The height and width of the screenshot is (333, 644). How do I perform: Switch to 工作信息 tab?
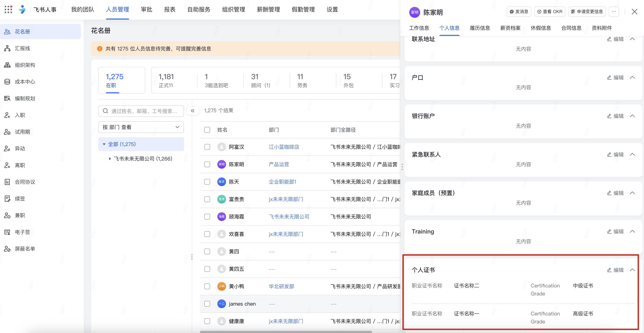pyautogui.click(x=419, y=28)
